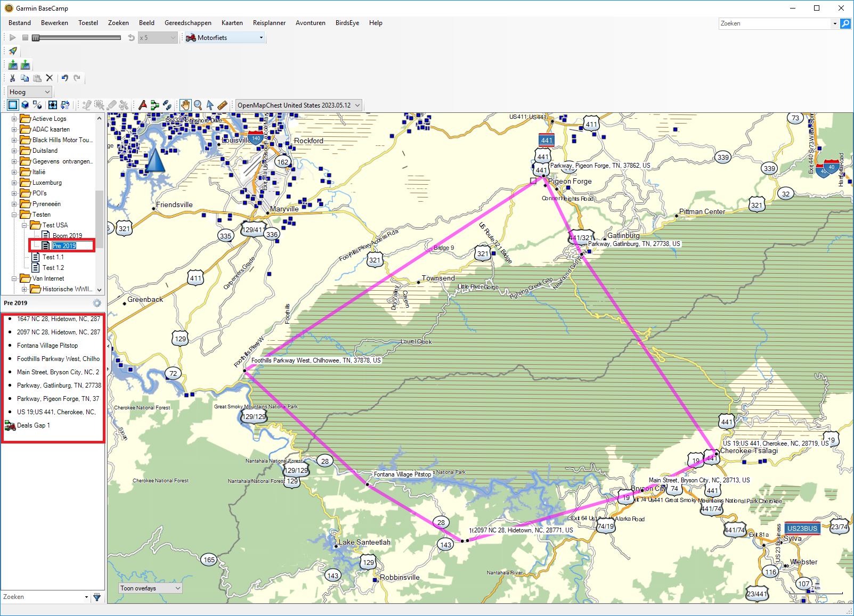Click the playback position slider
Screen dimensions: 854x616
click(76, 38)
